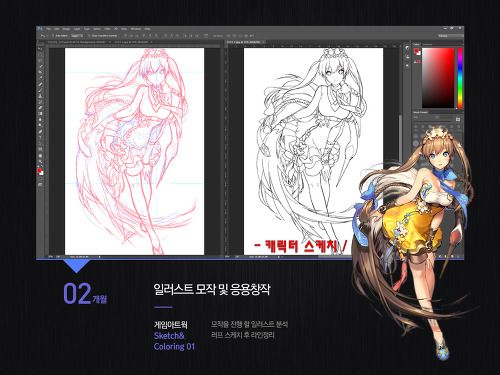Screen dimensions: 500x375
Task: Click the 3D Rotate mode icon
Action: tap(229, 35)
